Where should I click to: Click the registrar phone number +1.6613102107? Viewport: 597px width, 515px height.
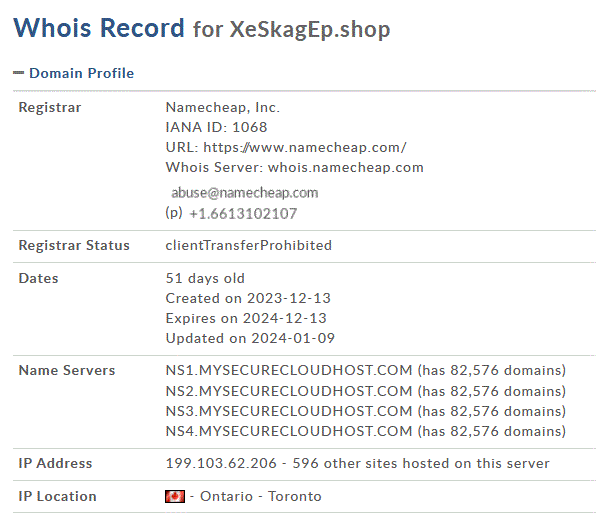243,214
